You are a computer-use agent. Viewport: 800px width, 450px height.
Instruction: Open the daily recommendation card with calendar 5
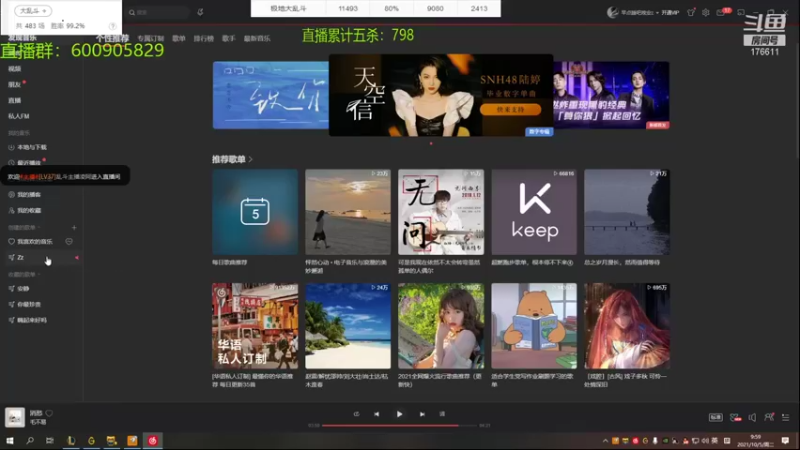(255, 212)
